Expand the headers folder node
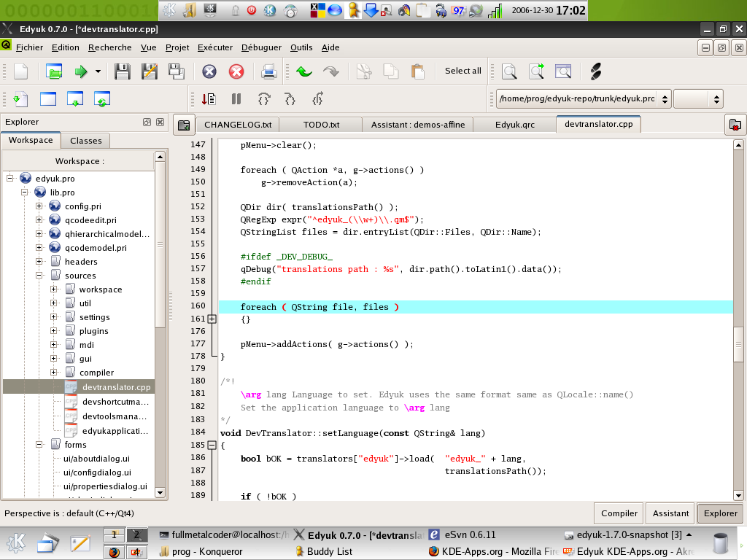The image size is (747, 560). click(x=39, y=262)
